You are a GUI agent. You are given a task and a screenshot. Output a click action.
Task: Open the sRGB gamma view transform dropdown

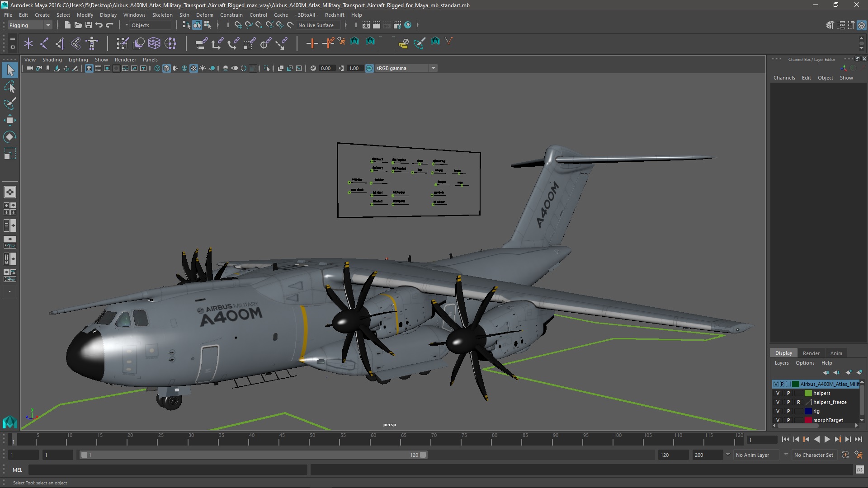coord(406,68)
